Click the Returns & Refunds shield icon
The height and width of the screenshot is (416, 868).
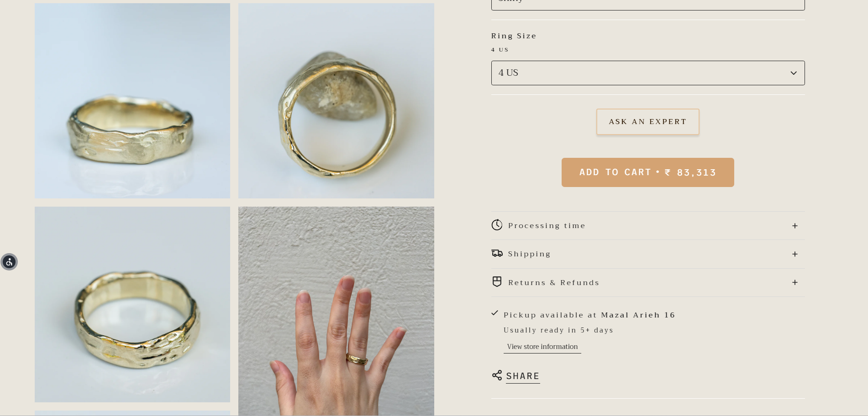[x=497, y=282]
